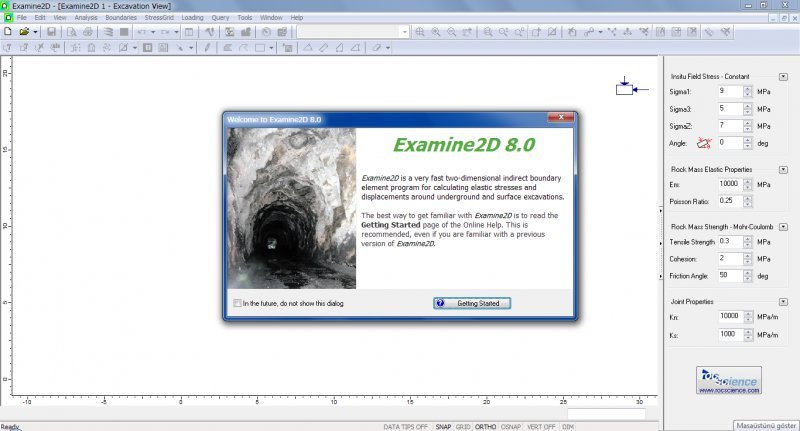This screenshot has height=431, width=800.
Task: Open the Boundaries menu
Action: (x=121, y=17)
